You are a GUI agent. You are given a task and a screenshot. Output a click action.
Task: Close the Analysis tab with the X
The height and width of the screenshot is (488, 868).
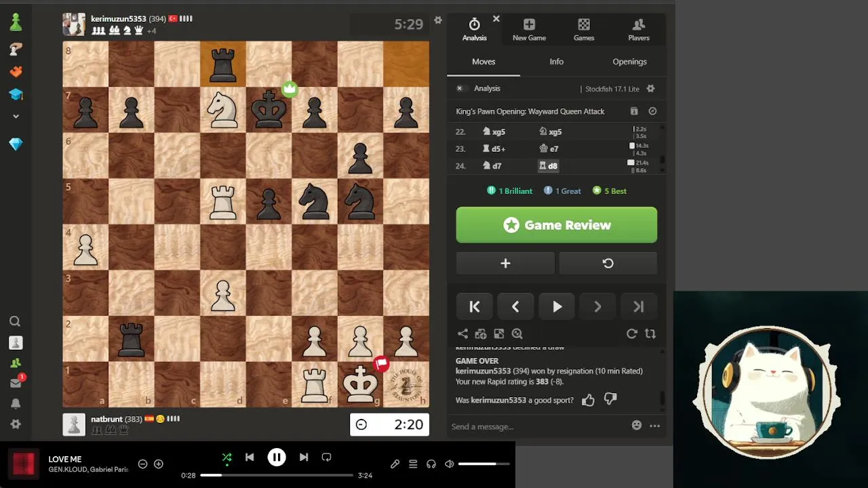click(x=496, y=19)
